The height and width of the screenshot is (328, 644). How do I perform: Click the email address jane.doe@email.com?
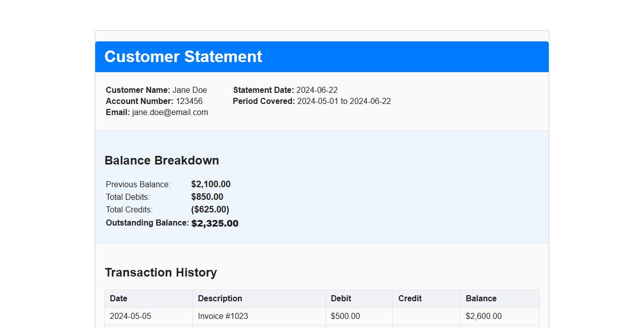(170, 112)
